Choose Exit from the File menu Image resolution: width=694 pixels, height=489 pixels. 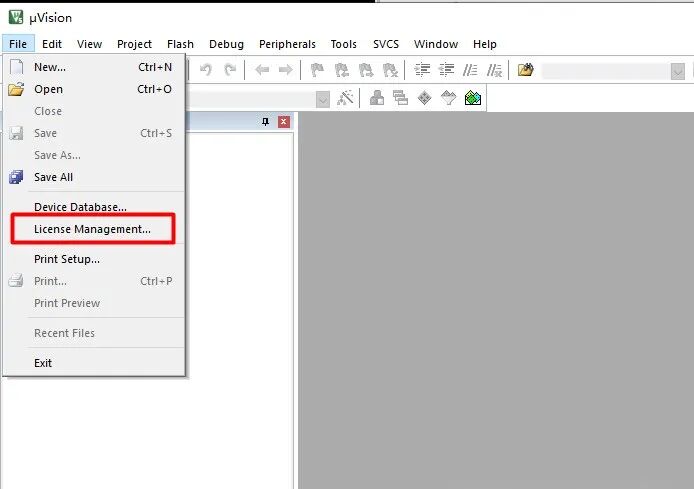tap(94, 363)
